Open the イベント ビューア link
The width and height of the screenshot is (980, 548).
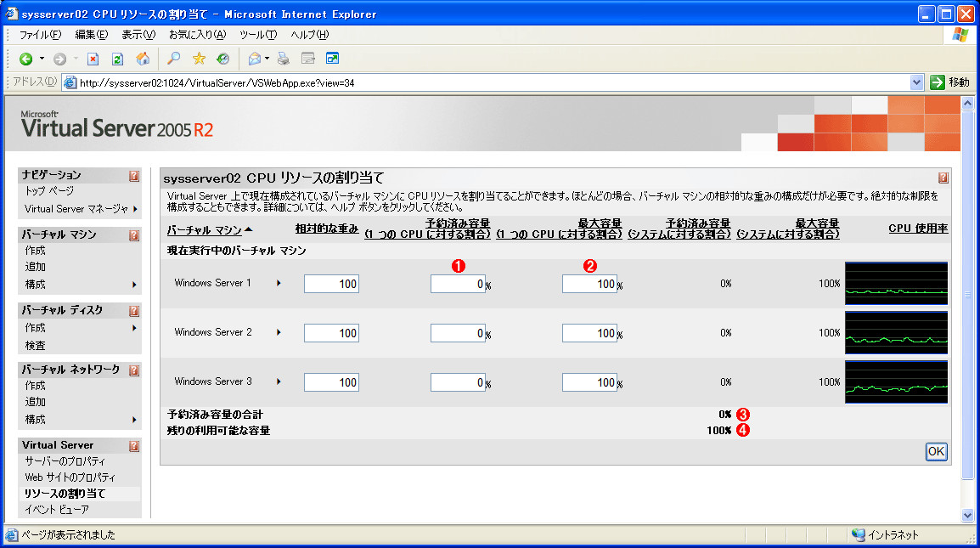(x=57, y=510)
